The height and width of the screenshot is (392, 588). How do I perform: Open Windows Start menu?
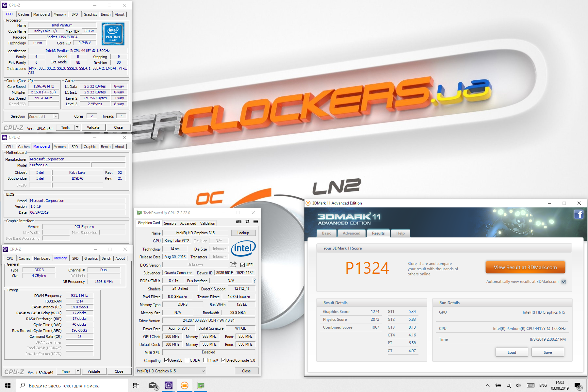point(8,385)
